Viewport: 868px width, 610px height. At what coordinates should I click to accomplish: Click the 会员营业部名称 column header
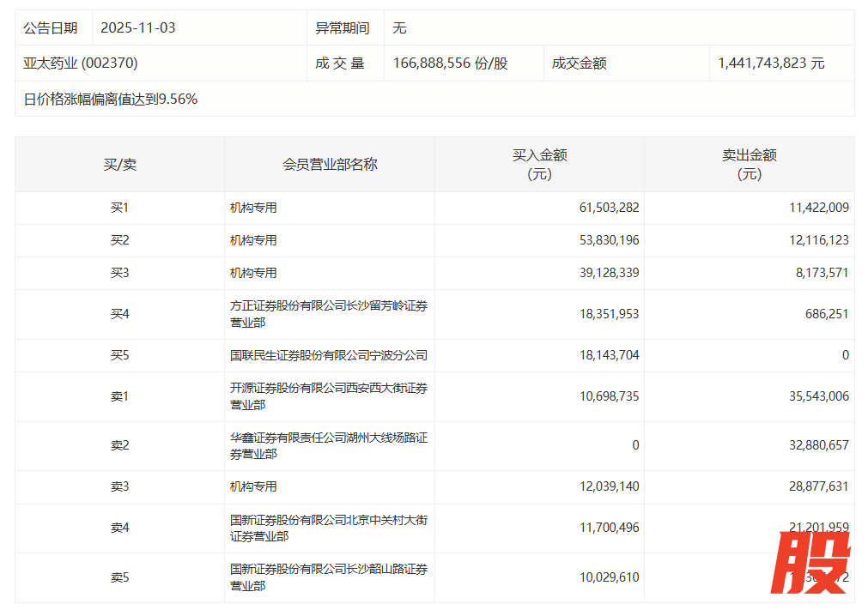tap(330, 164)
